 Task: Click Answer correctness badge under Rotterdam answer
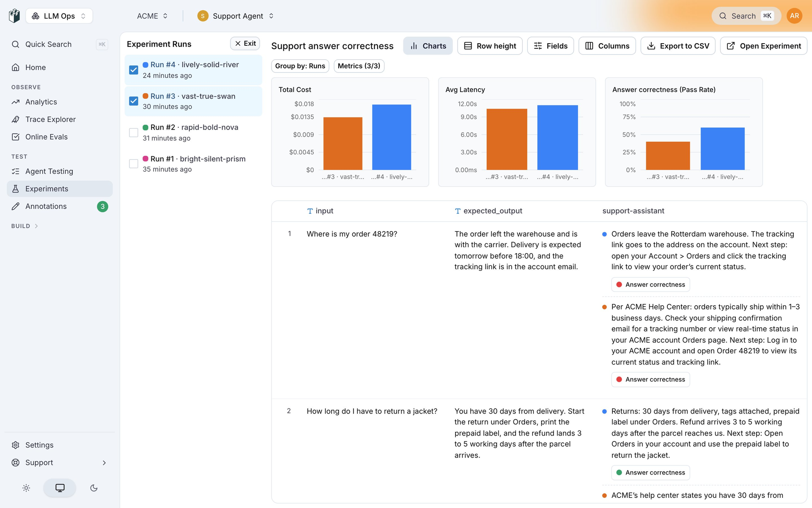point(650,284)
